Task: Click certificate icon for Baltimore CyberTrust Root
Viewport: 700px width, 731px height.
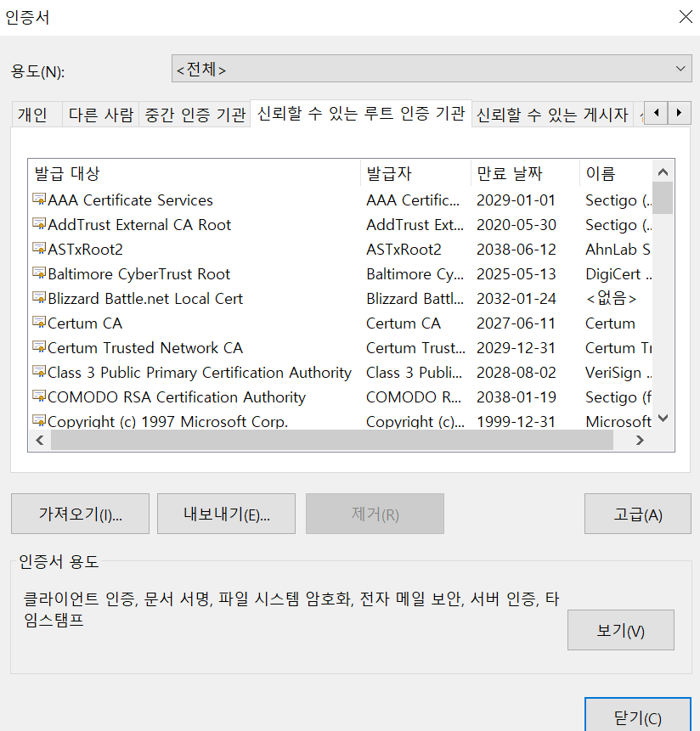Action: pos(39,273)
